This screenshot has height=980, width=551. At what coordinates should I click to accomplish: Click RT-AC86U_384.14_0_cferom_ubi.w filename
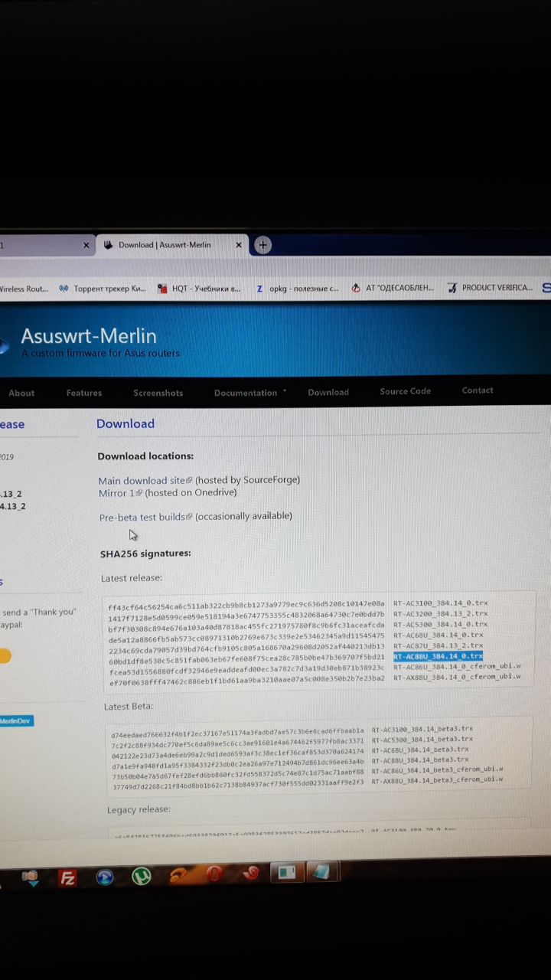click(x=457, y=667)
